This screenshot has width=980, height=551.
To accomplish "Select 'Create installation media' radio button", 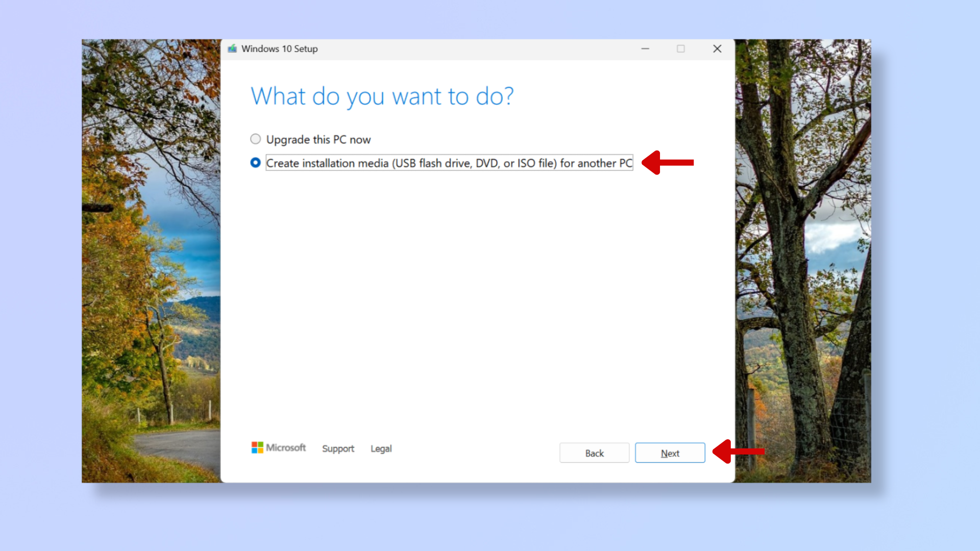I will pos(255,162).
